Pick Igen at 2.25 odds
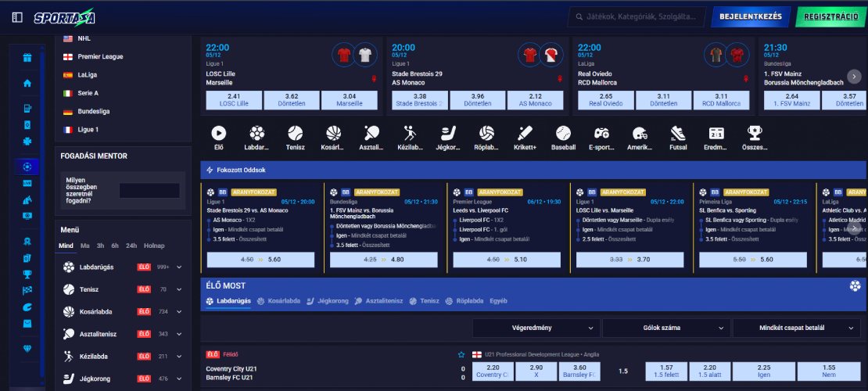868x391 pixels. (764, 371)
